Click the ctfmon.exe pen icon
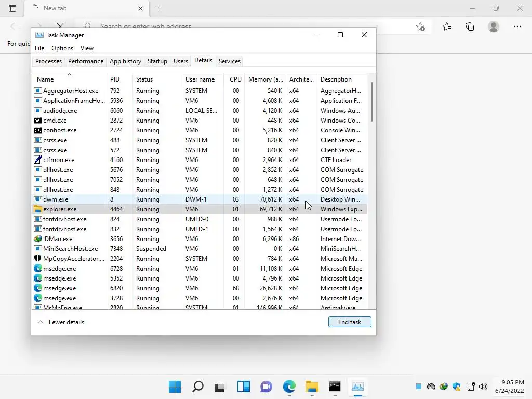The height and width of the screenshot is (399, 532). coord(37,160)
